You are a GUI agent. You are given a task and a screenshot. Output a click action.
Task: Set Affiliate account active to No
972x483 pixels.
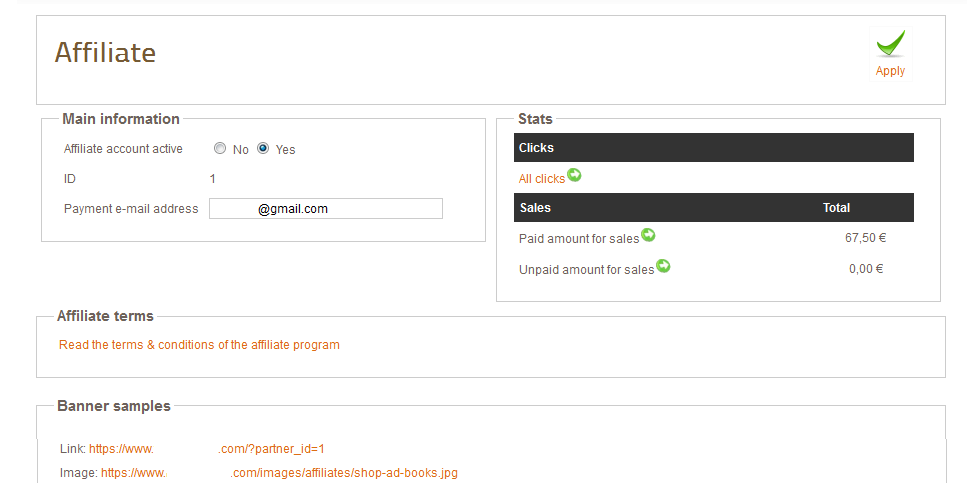point(220,149)
